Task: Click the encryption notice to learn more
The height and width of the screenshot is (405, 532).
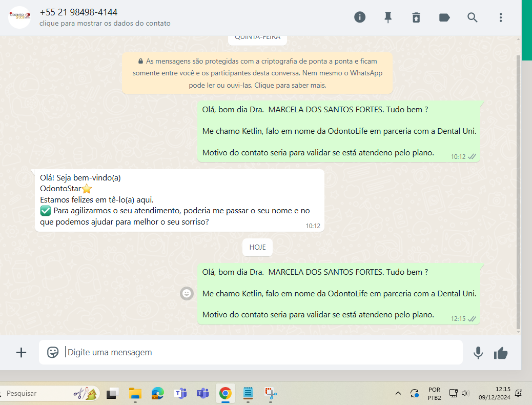Action: (257, 73)
